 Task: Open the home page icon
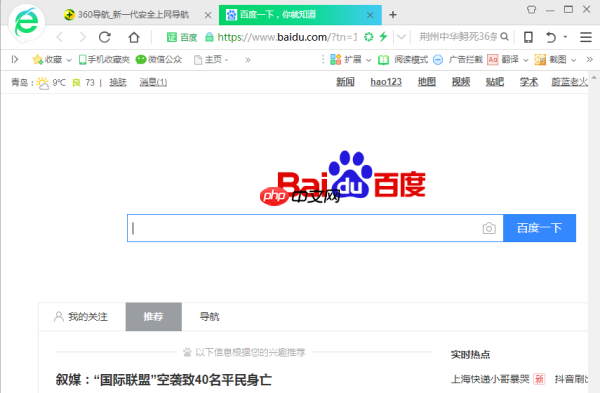[134, 37]
